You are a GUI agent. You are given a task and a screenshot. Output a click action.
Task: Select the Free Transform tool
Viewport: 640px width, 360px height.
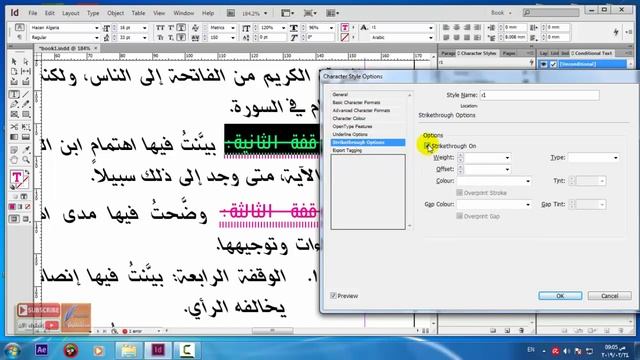[x=26, y=127]
